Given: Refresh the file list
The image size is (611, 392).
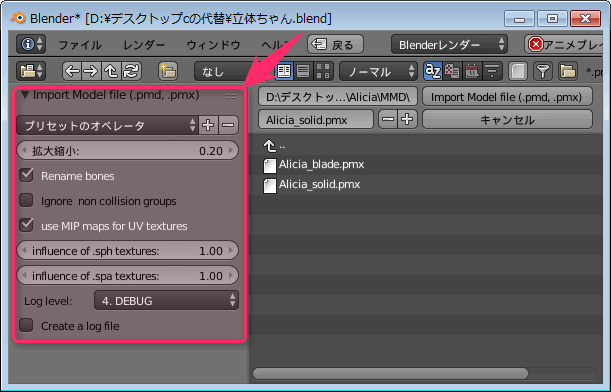Looking at the screenshot, I should (x=131, y=71).
